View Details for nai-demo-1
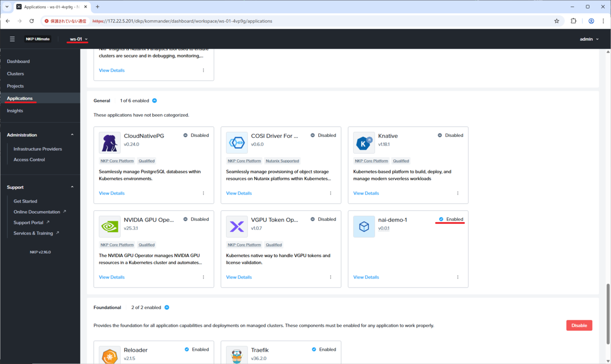Viewport: 611px width, 364px height. point(366,277)
